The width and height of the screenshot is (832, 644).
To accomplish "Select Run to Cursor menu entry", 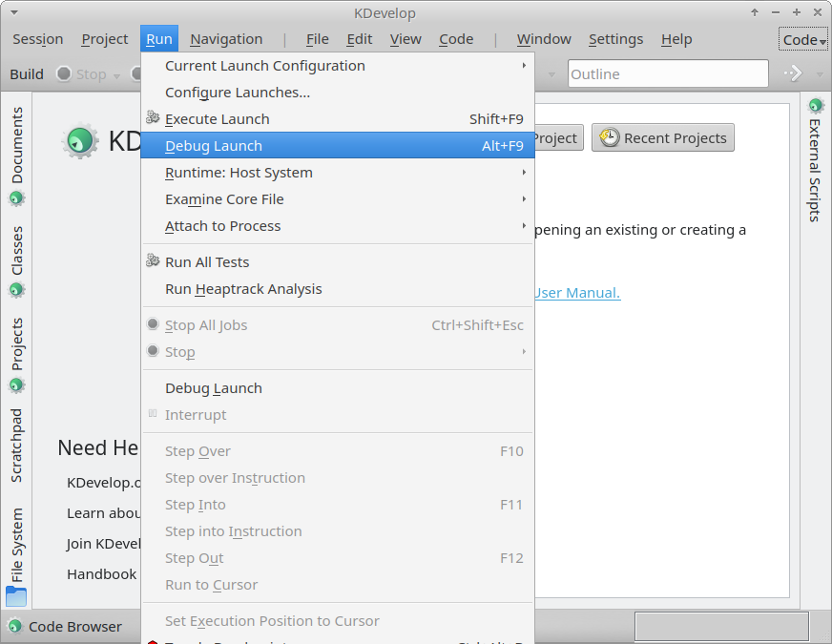I will point(338,585).
